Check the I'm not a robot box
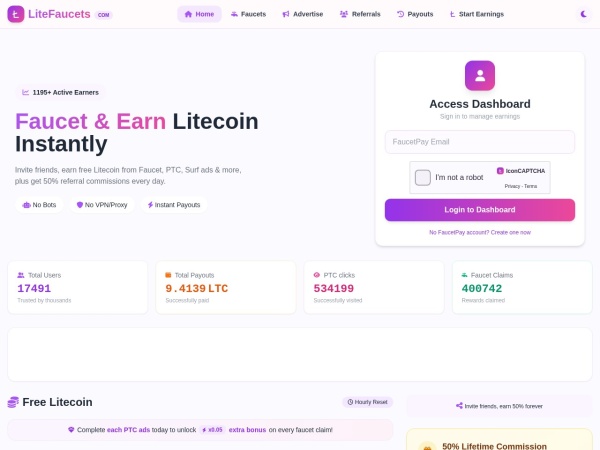 coord(423,178)
